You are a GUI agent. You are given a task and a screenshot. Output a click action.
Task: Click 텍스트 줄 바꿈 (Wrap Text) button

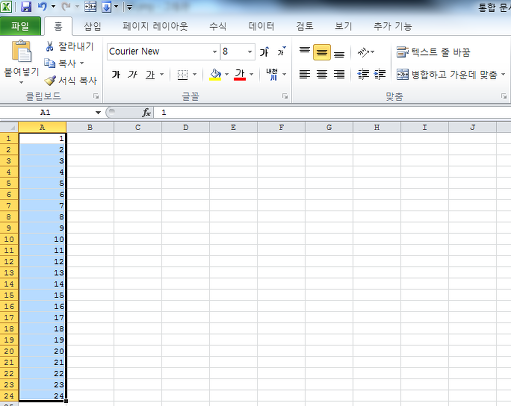point(433,52)
